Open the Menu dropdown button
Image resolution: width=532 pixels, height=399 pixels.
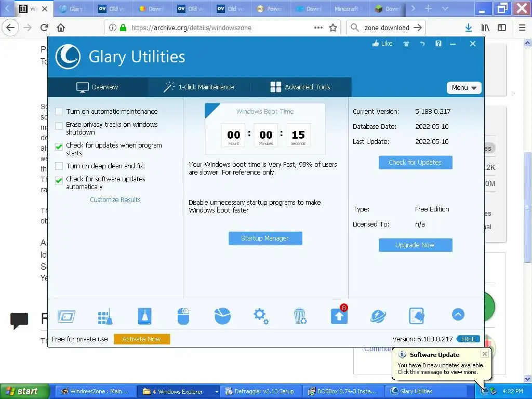click(464, 87)
